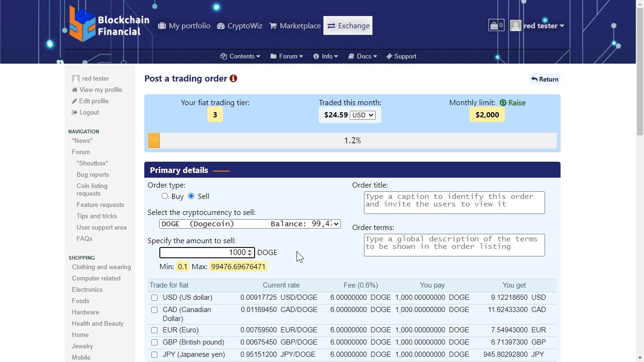Open the Bug reports forum link
Viewport: 644px width, 362px height.
click(x=93, y=175)
